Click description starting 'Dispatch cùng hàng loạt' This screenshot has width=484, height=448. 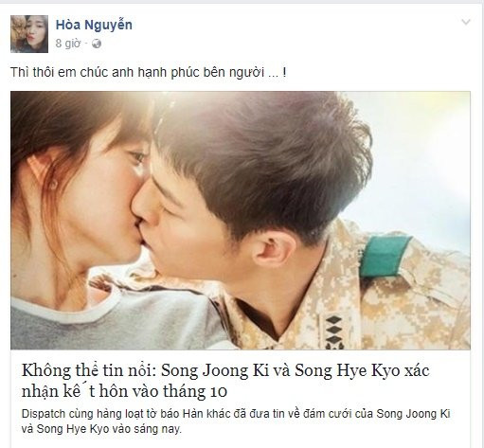click(236, 414)
